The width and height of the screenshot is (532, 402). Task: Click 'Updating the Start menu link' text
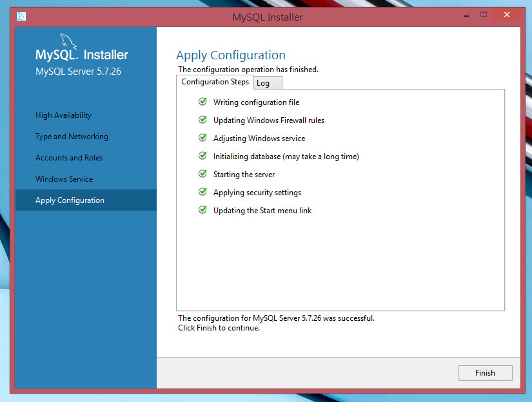click(262, 211)
